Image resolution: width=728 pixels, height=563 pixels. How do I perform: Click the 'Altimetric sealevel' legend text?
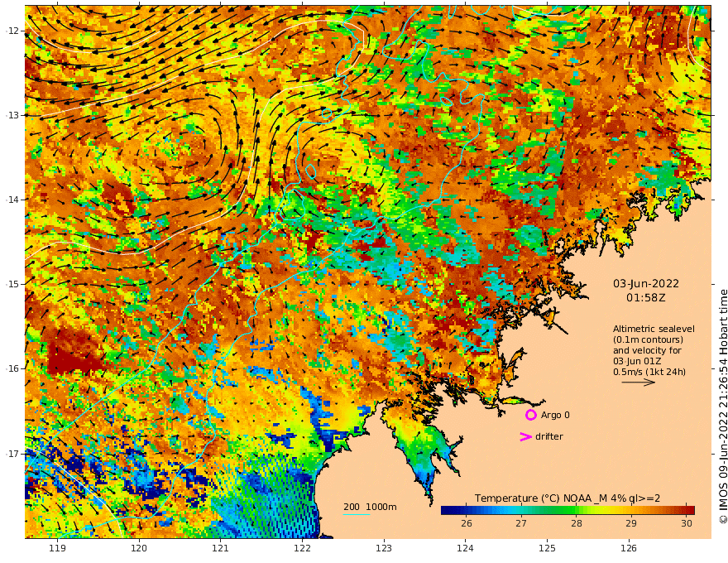coord(654,329)
